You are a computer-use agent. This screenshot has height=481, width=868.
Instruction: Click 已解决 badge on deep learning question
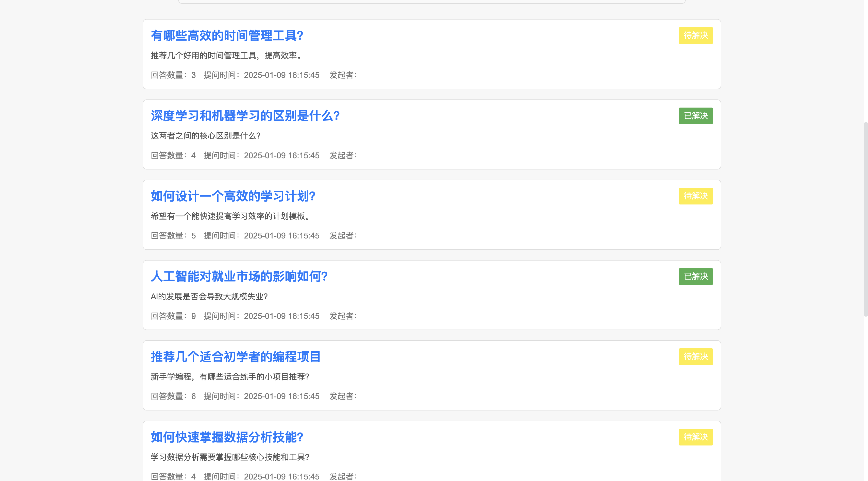coord(695,116)
